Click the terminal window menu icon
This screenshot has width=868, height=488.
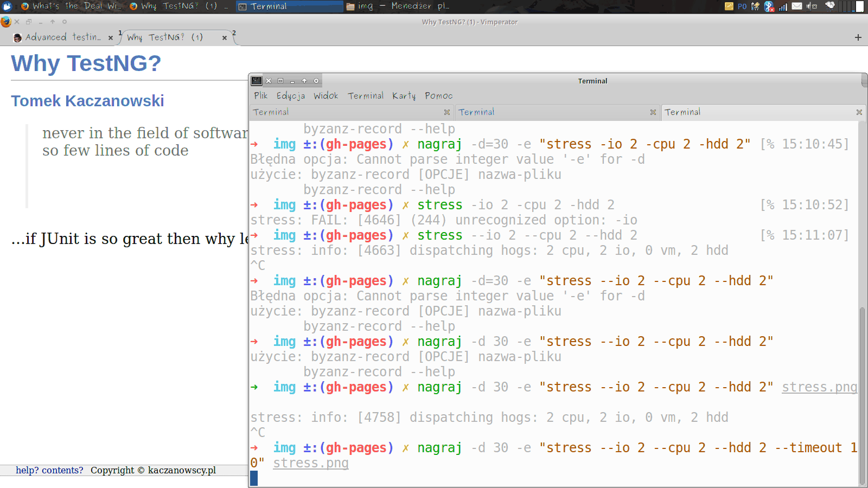tap(257, 81)
